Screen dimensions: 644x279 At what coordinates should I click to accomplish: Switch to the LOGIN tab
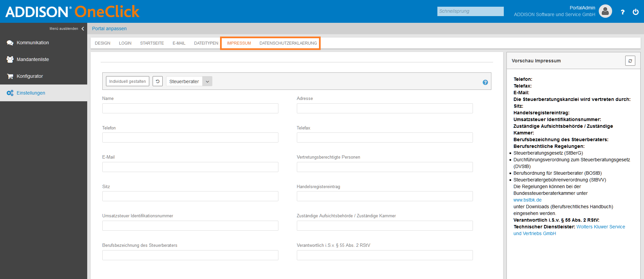[125, 43]
